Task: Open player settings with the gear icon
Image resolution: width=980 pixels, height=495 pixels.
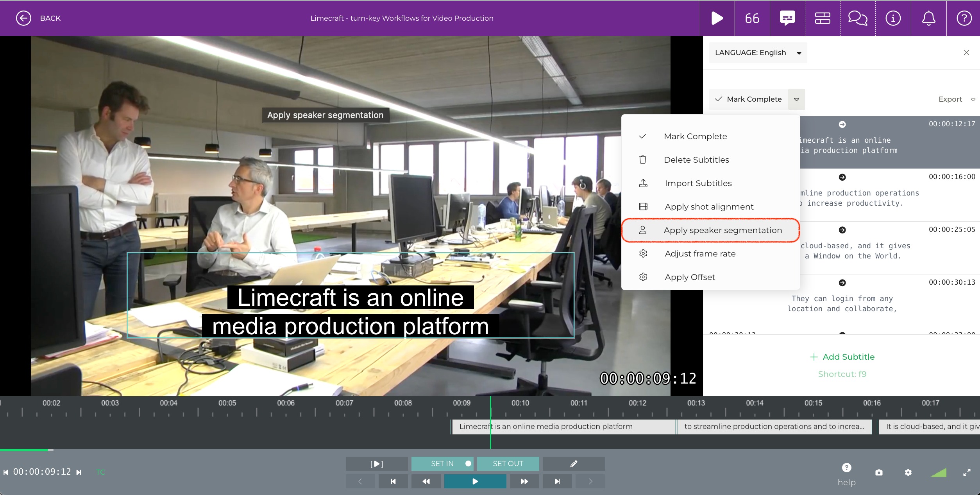Action: 908,472
